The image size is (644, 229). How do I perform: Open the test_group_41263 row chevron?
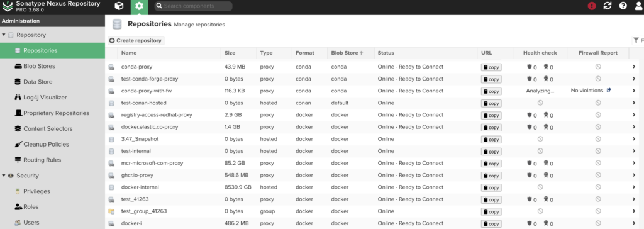click(635, 211)
